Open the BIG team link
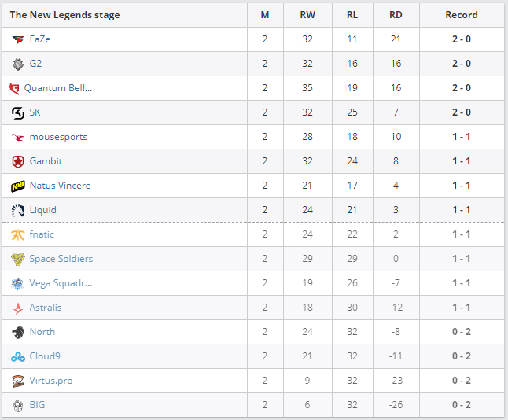The image size is (508, 420). pyautogui.click(x=38, y=405)
